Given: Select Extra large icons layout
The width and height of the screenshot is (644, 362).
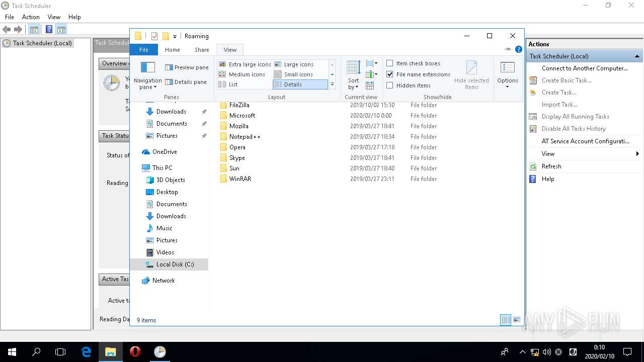Looking at the screenshot, I should click(x=245, y=64).
